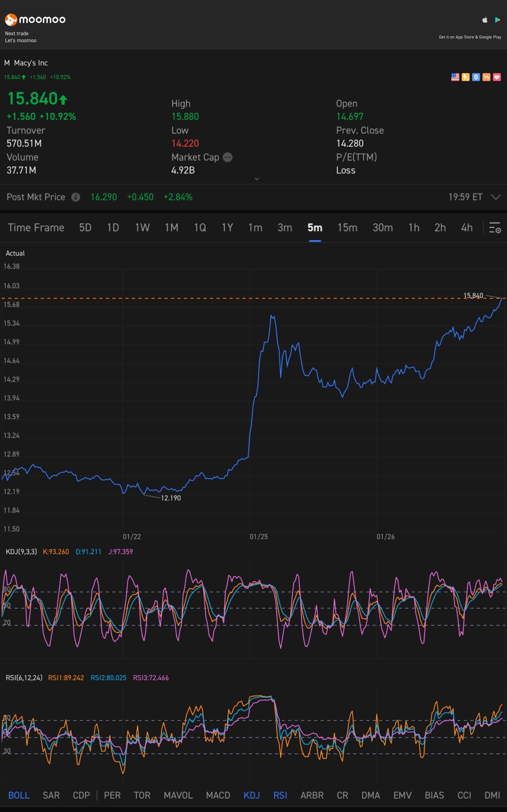Click the blue dollar sign icon
Viewport: 507px width, 812px height.
(x=476, y=77)
